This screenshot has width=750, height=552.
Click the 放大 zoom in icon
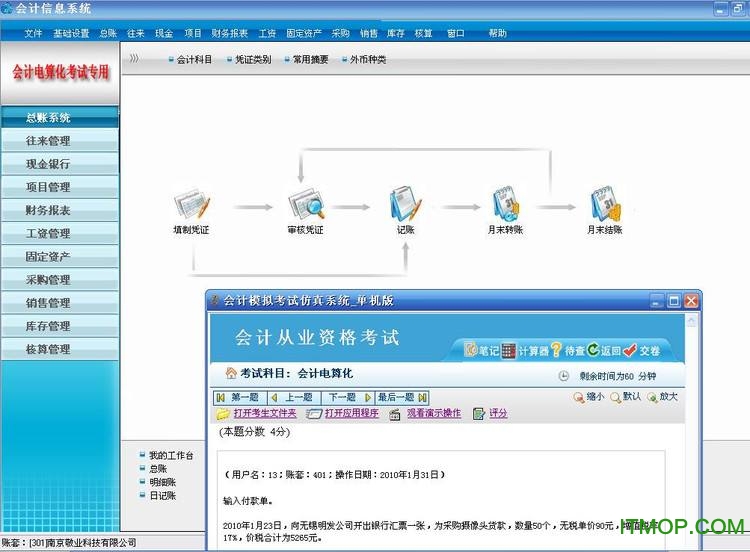pyautogui.click(x=662, y=396)
